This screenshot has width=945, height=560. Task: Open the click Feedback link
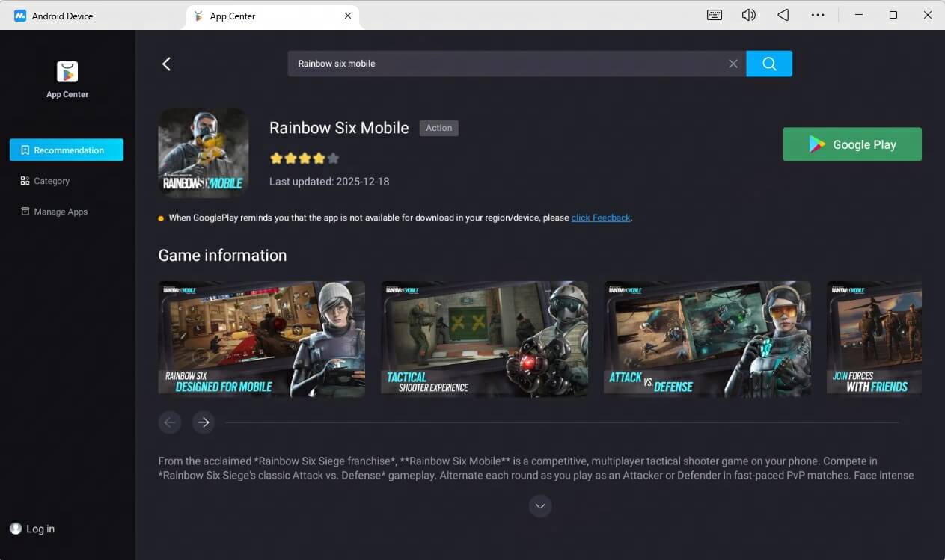point(600,218)
